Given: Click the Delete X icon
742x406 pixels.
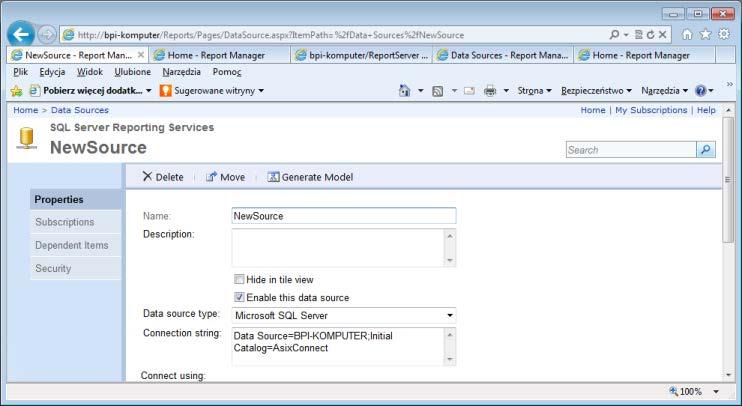Looking at the screenshot, I should coord(147,177).
